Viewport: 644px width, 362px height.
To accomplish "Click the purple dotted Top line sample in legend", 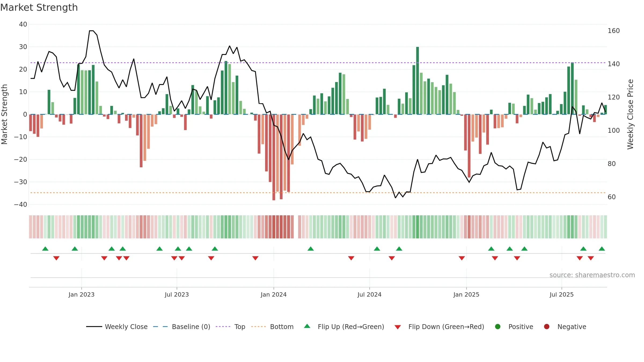I will (223, 327).
